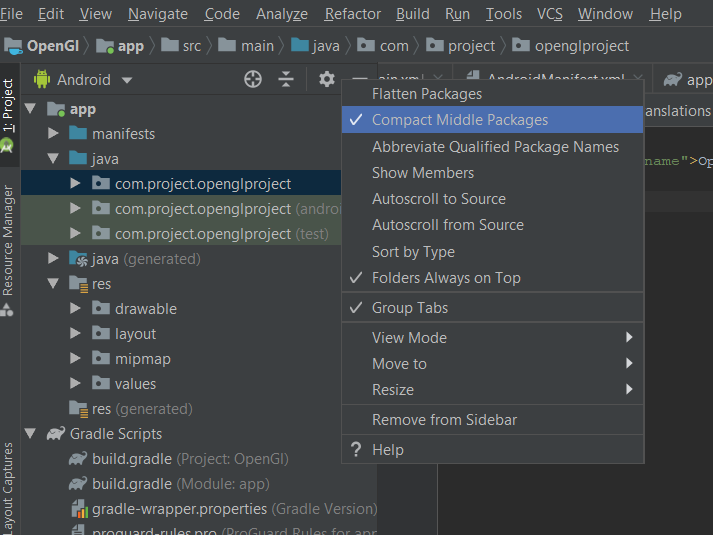Open the Analyze menu

(x=281, y=14)
